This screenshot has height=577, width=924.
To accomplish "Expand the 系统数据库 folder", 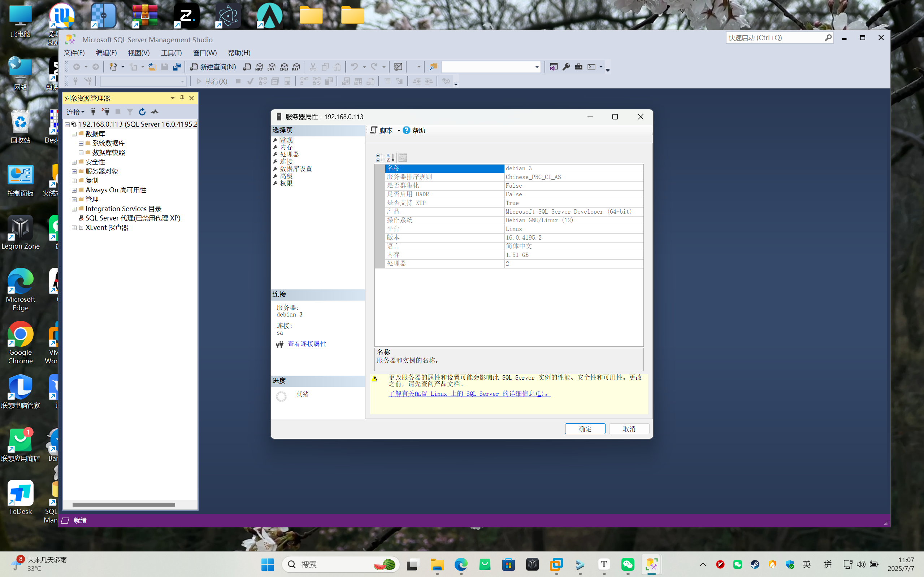I will [x=81, y=143].
